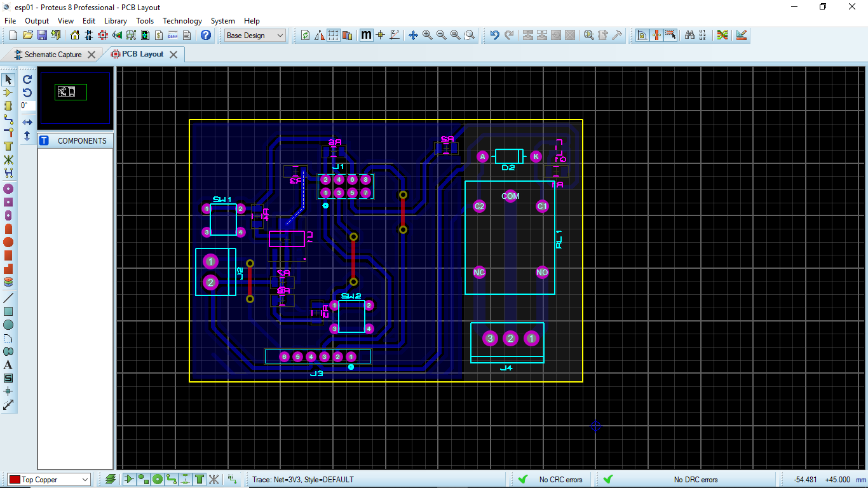
Task: Open the Base Design variant dropdown
Action: [x=255, y=36]
